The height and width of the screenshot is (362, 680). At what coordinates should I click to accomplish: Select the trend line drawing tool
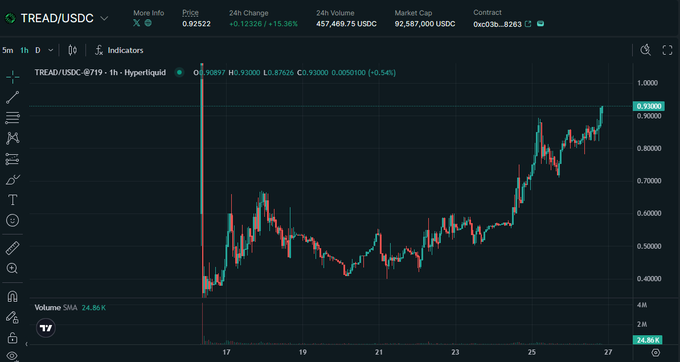tap(13, 98)
